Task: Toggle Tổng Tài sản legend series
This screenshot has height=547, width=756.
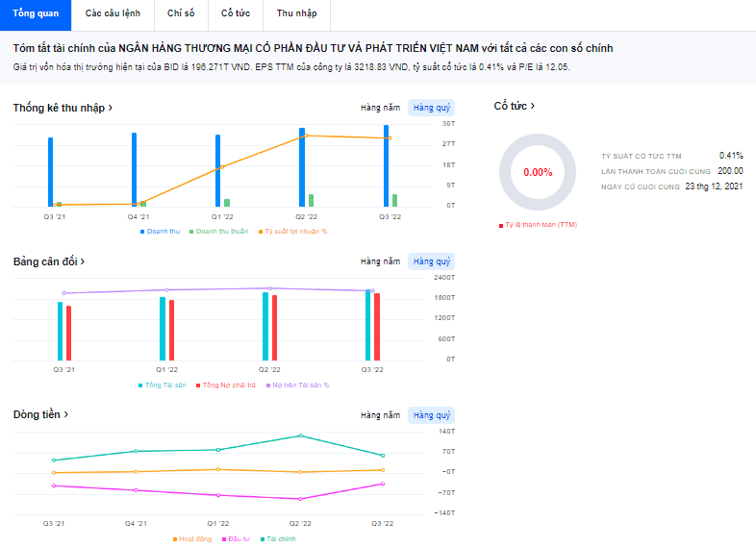Action: [162, 385]
